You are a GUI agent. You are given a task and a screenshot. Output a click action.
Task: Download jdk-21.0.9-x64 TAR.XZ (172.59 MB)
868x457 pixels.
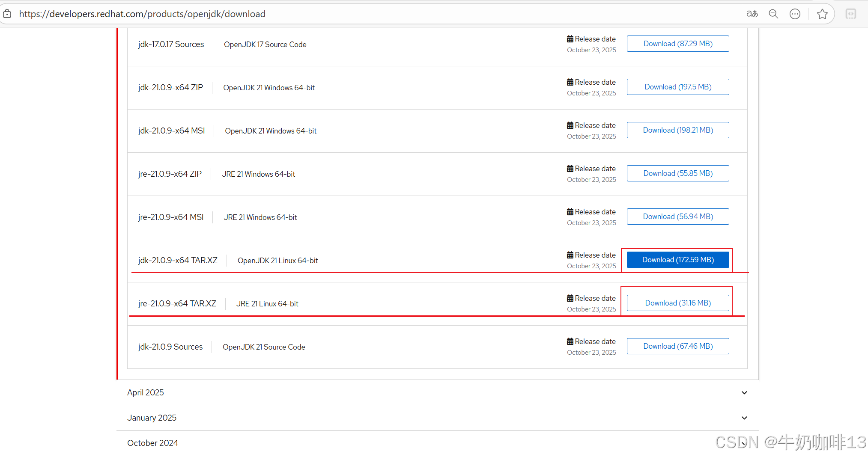coord(678,260)
